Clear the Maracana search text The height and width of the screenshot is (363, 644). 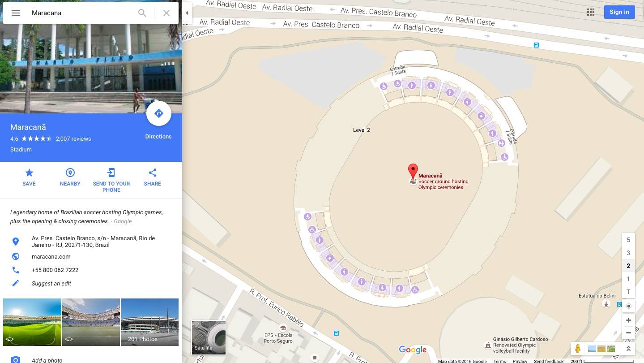tap(166, 13)
